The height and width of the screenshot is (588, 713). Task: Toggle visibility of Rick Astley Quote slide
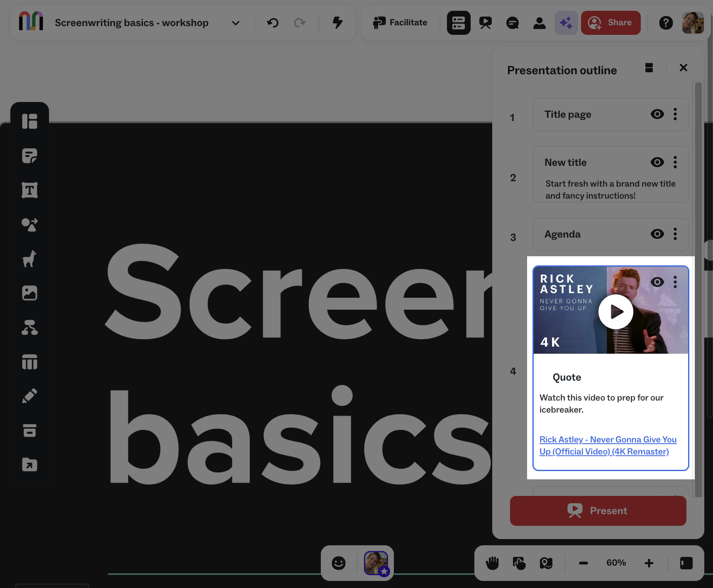[x=657, y=282]
